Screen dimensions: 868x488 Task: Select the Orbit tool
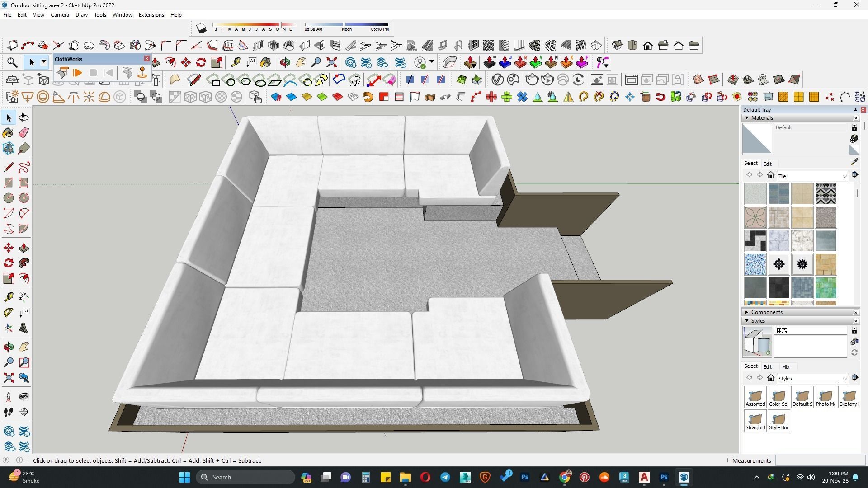pyautogui.click(x=9, y=347)
